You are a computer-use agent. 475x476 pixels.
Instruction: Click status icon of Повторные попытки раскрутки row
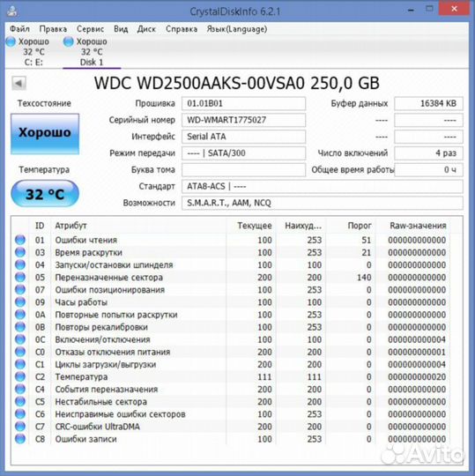20,315
